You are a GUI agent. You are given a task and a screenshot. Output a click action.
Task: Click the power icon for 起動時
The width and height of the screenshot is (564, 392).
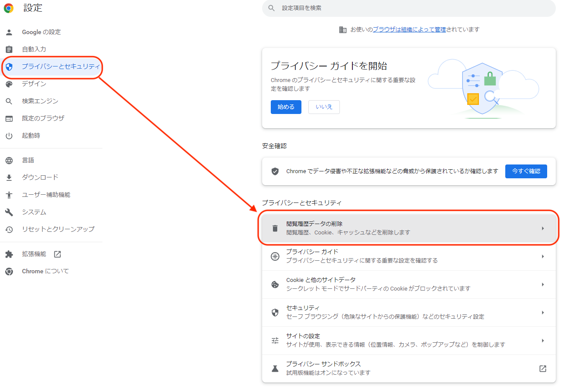(x=9, y=136)
